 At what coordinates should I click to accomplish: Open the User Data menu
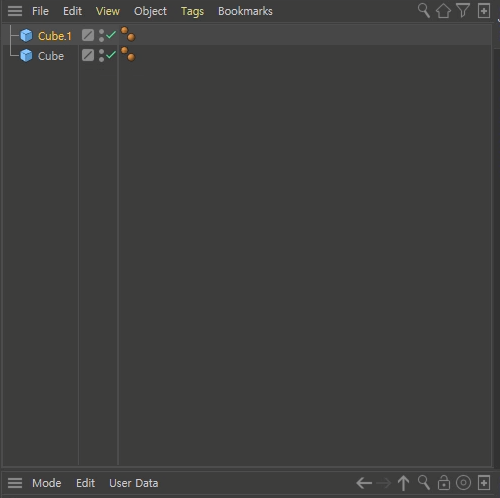point(134,483)
